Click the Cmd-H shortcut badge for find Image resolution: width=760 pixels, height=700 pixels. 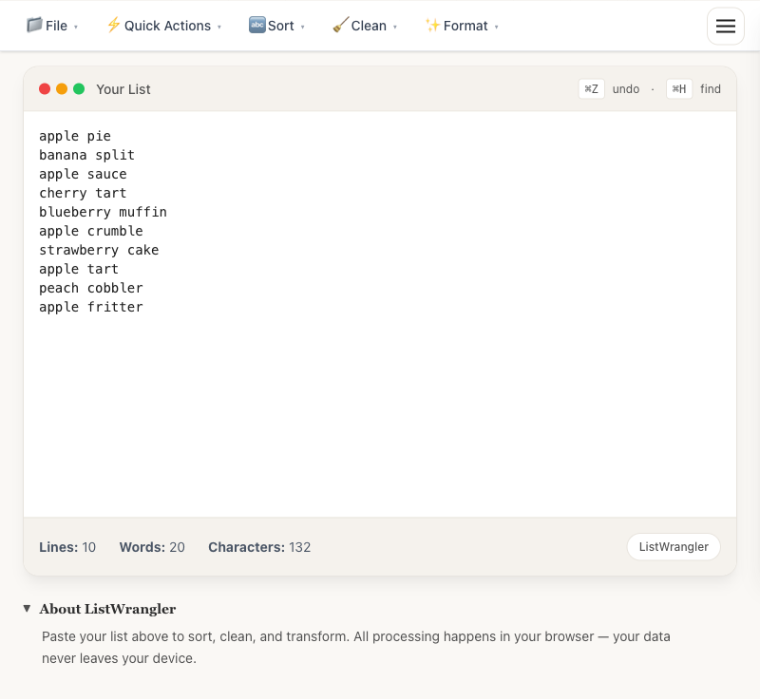tap(678, 88)
